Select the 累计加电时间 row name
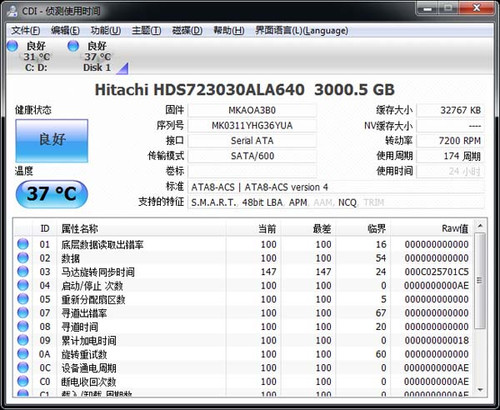 point(89,340)
